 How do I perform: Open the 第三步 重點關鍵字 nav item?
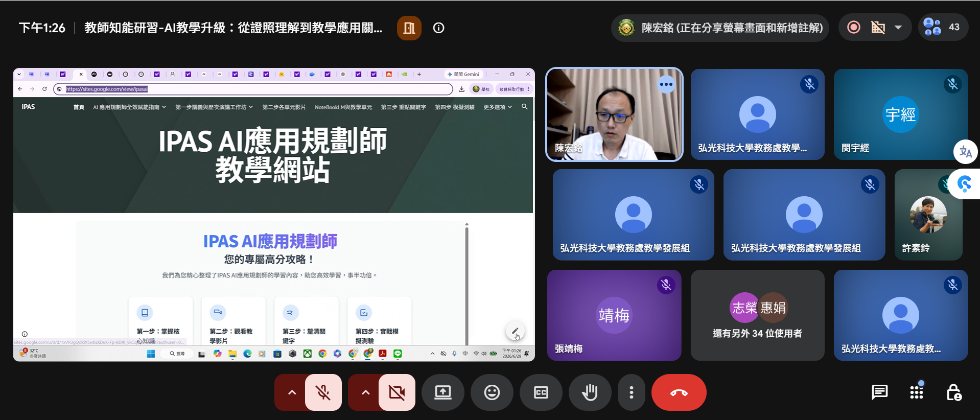[x=403, y=107]
